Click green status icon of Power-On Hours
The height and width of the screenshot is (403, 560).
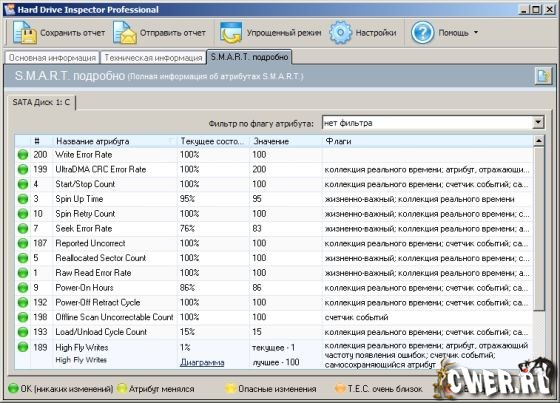(23, 288)
